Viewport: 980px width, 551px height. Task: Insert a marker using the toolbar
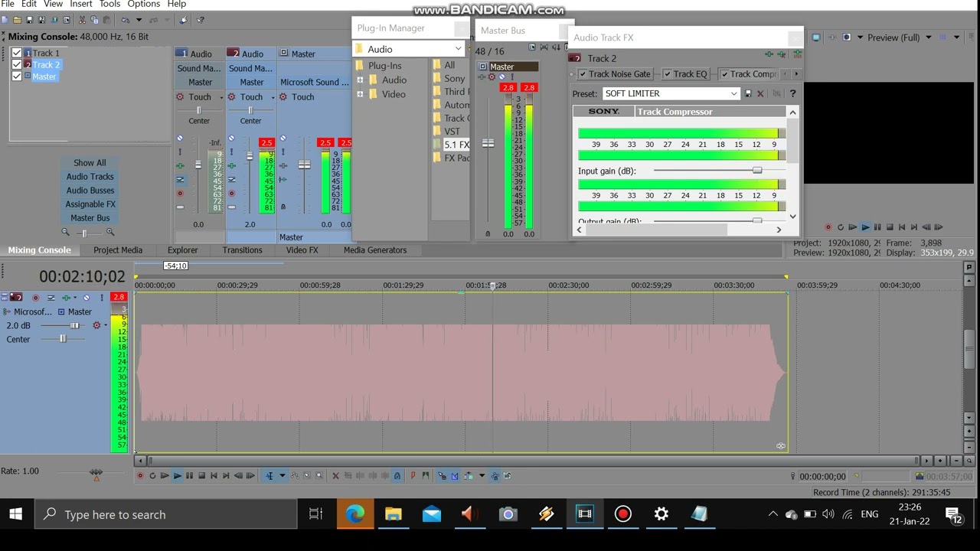point(413,476)
